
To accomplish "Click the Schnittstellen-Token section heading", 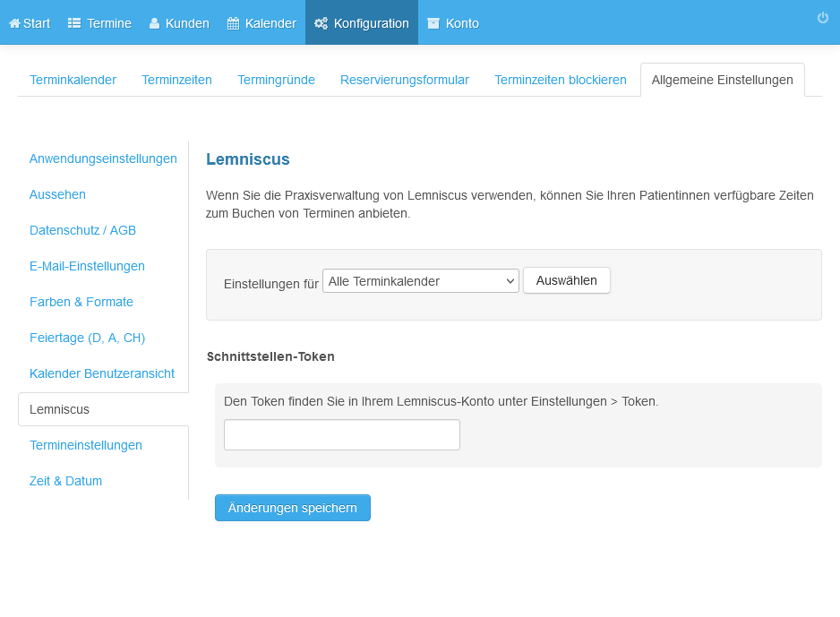I will 270,356.
